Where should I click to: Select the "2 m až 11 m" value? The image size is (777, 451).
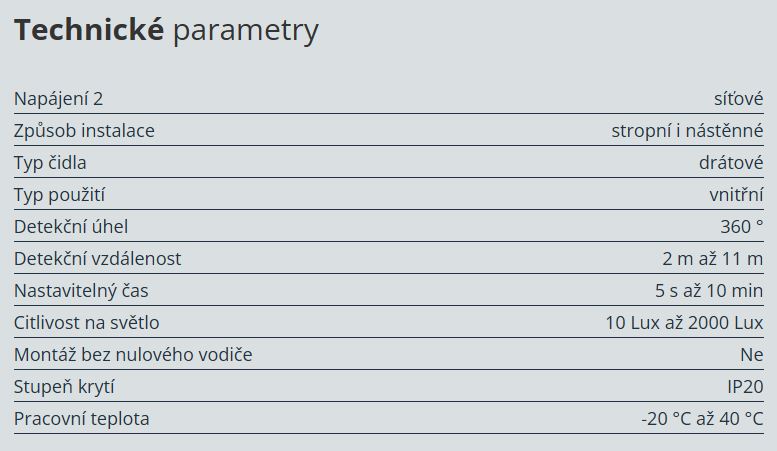pos(712,258)
